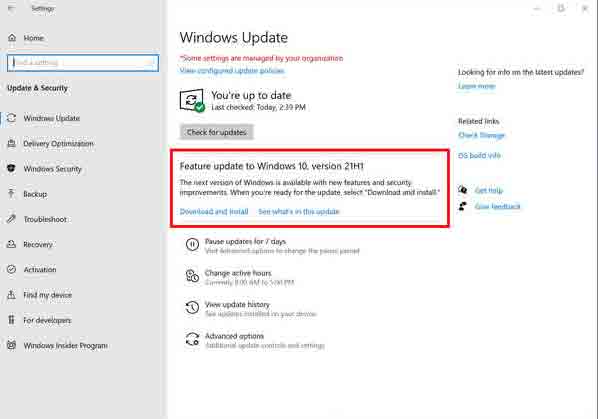Click the Recovery icon in sidebar
The height and width of the screenshot is (419, 598).
pyautogui.click(x=11, y=244)
